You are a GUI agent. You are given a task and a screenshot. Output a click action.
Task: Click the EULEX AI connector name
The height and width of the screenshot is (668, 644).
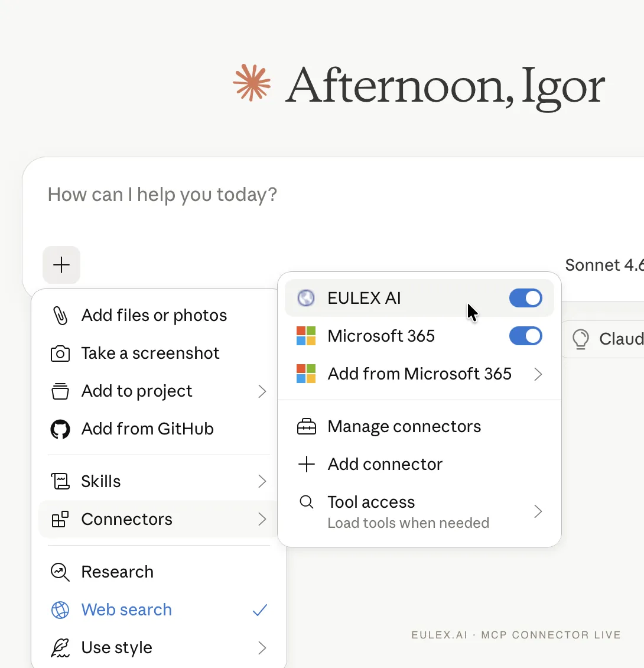pyautogui.click(x=364, y=298)
